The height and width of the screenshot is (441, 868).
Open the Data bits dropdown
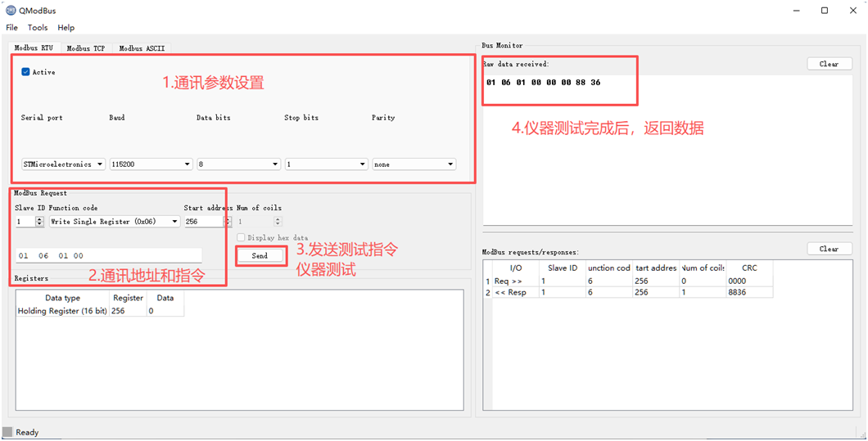click(x=238, y=164)
